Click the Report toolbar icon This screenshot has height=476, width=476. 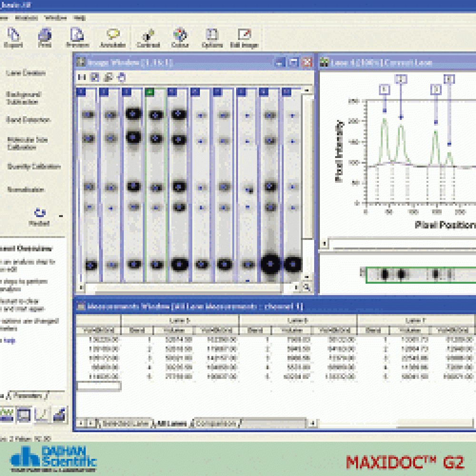[13, 37]
